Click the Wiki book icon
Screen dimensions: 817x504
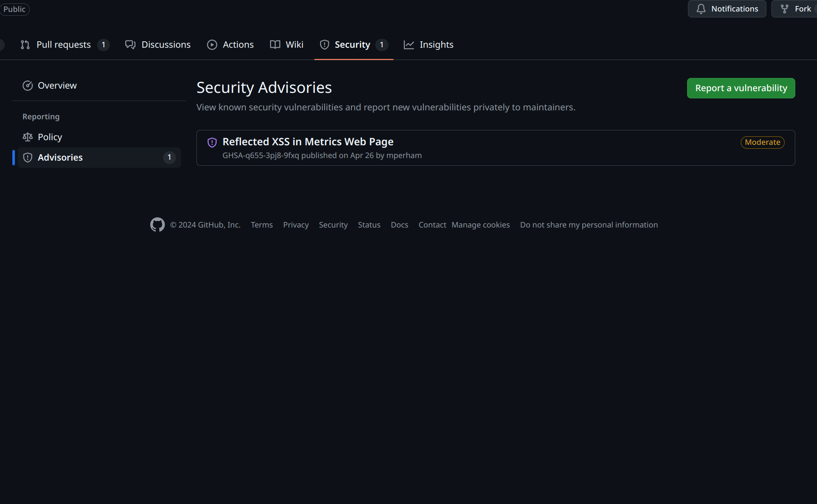[x=275, y=45]
